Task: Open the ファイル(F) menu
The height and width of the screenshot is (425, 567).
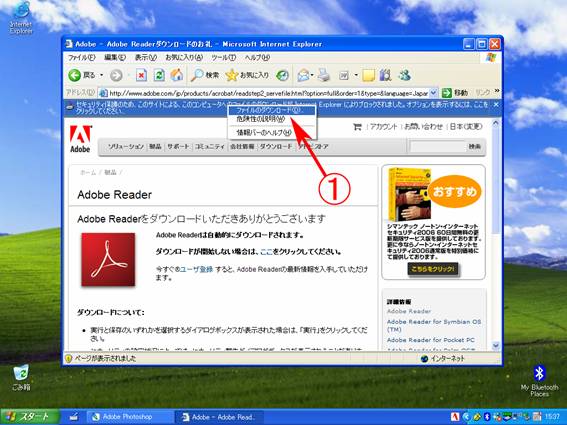Action: [81, 58]
